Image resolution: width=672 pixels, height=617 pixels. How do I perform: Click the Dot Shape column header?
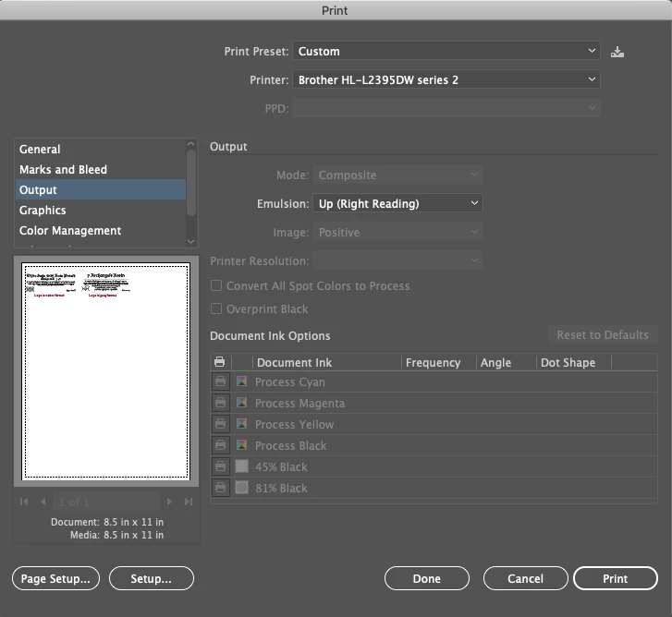[574, 362]
